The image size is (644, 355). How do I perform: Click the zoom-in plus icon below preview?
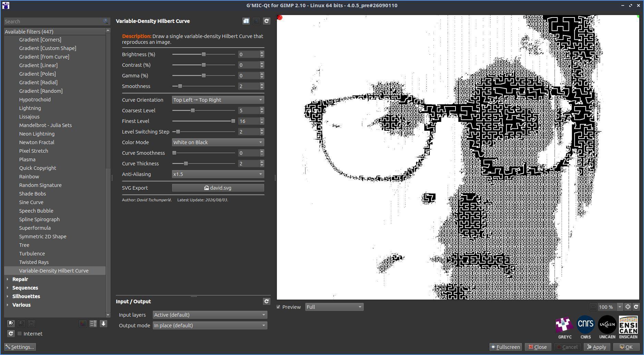tap(628, 307)
